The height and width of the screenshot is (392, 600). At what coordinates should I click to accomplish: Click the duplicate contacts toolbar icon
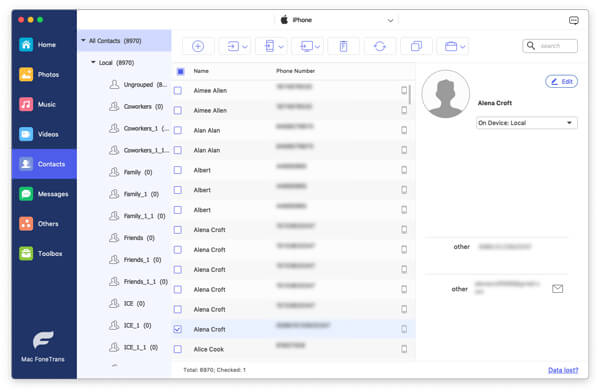pos(416,46)
